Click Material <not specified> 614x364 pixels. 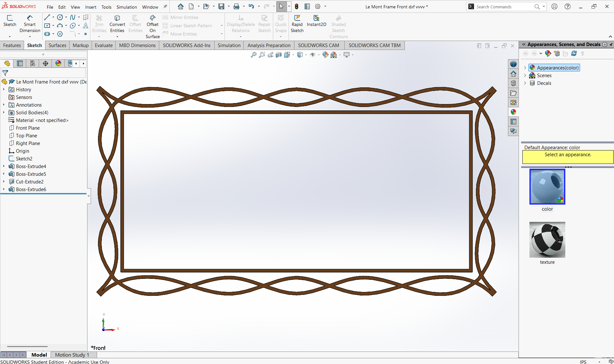tap(42, 120)
